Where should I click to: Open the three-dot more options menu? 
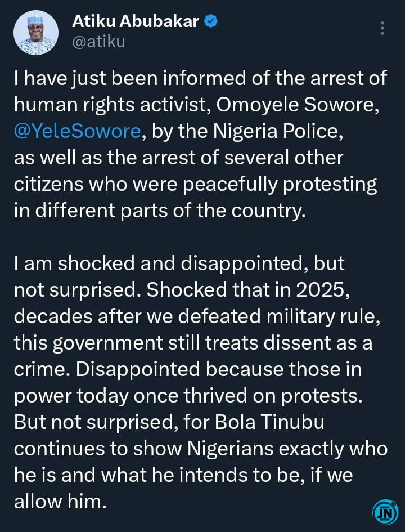(x=382, y=28)
